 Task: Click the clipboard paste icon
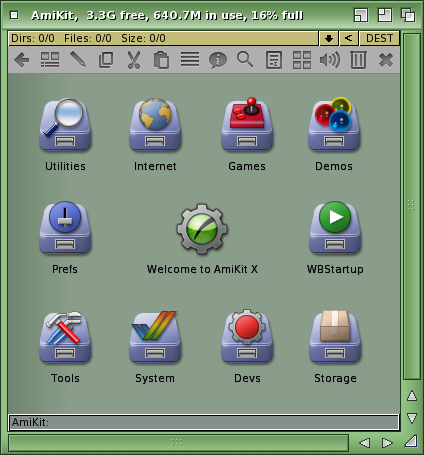point(162,60)
